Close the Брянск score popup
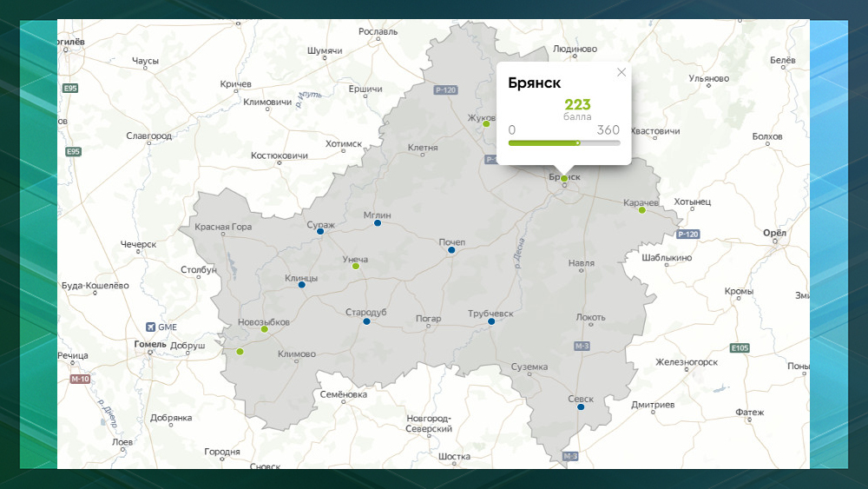The width and height of the screenshot is (868, 489). click(621, 73)
